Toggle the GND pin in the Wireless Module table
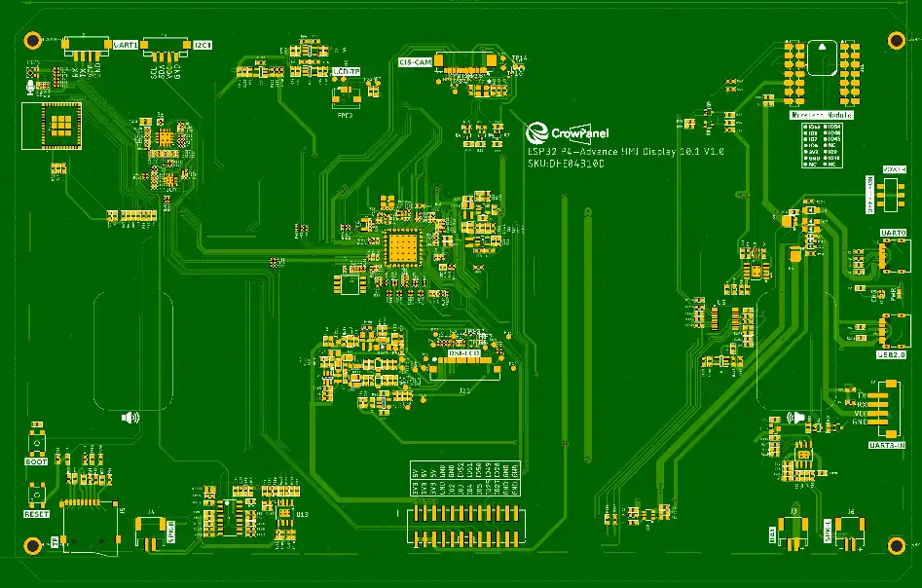Viewport: 922px width, 588px height. (x=813, y=159)
